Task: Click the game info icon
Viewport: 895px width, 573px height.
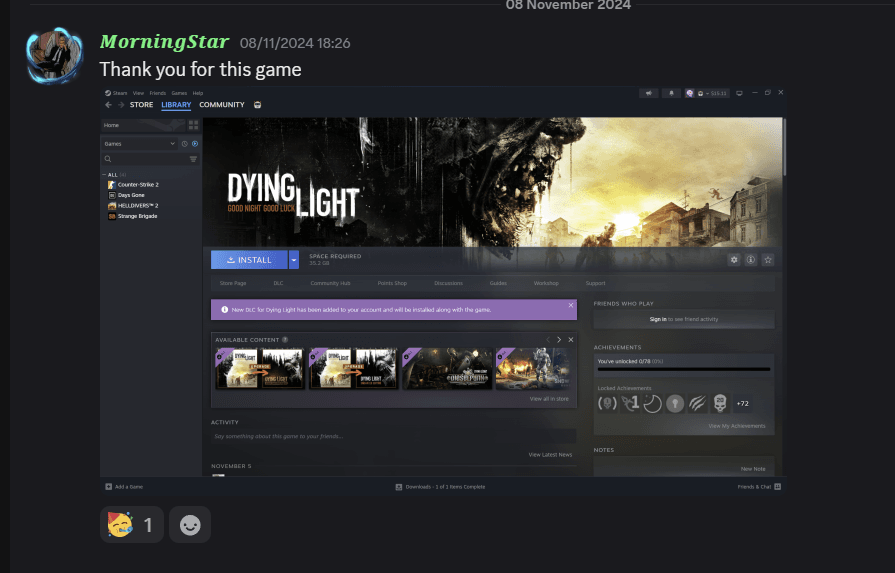Action: click(x=751, y=260)
